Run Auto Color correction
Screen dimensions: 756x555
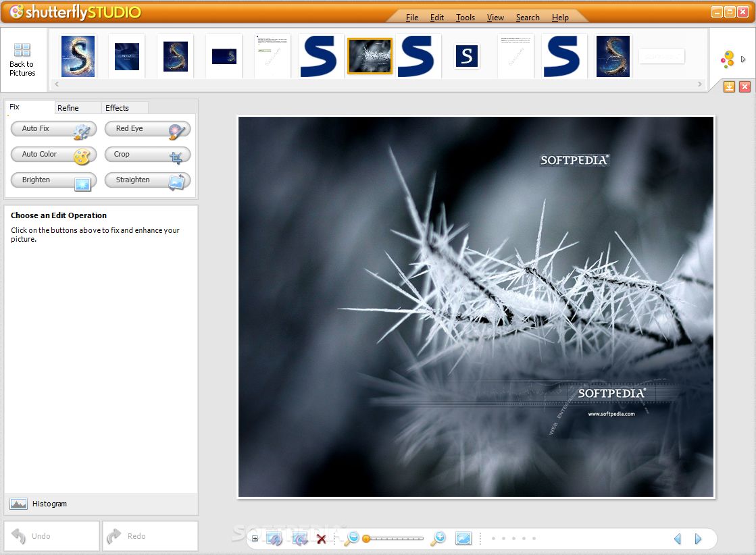53,155
